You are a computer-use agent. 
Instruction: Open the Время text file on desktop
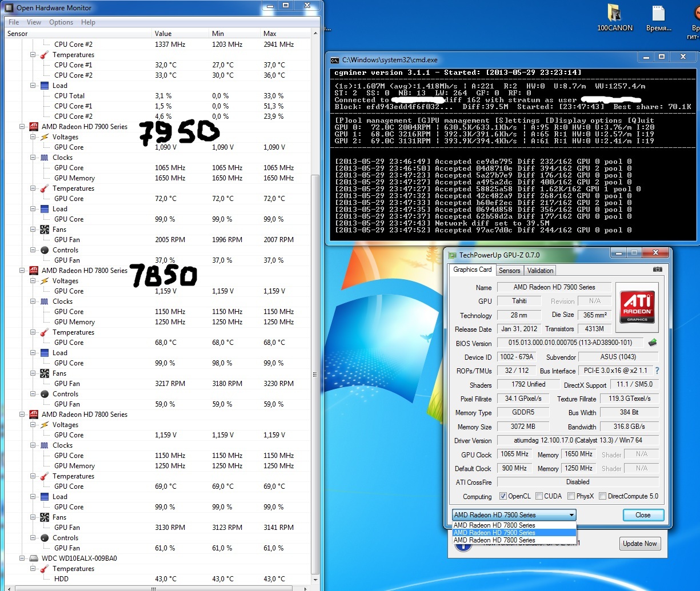pyautogui.click(x=659, y=18)
